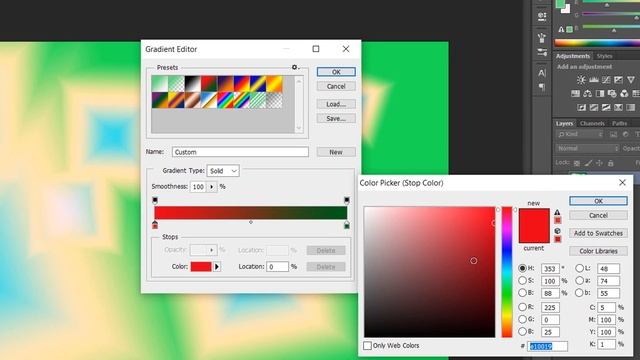Add a Color Balance adjustment (scales icon)

coord(588,94)
